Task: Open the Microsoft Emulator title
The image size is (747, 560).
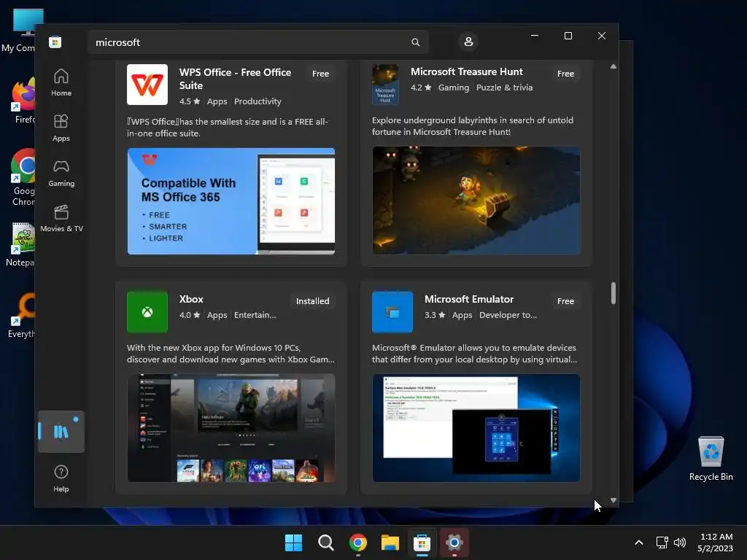Action: pyautogui.click(x=469, y=299)
